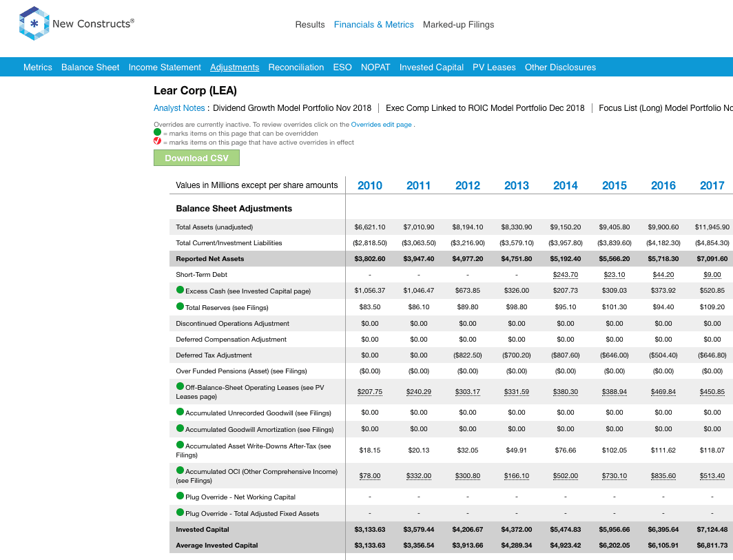Click green dot beside Plug Override Total Adjusted Fixed Assets
This screenshot has height=560, width=733.
pos(180,512)
